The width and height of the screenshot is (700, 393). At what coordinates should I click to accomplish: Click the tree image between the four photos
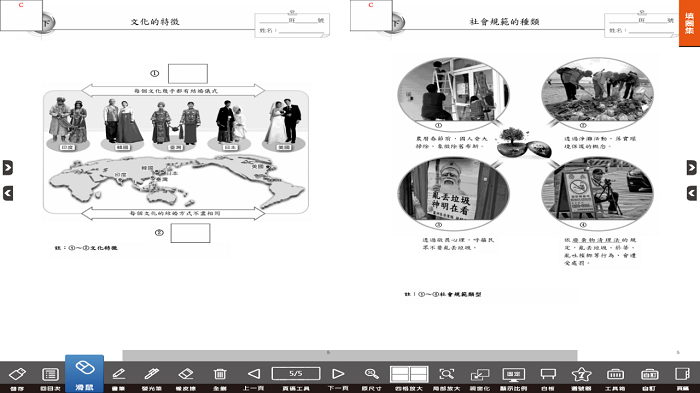pos(525,142)
